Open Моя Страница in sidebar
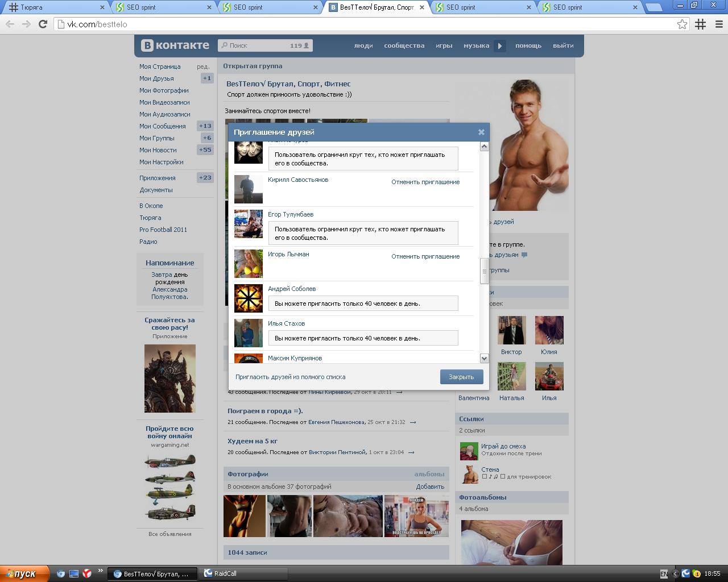The width and height of the screenshot is (728, 582). click(x=160, y=66)
